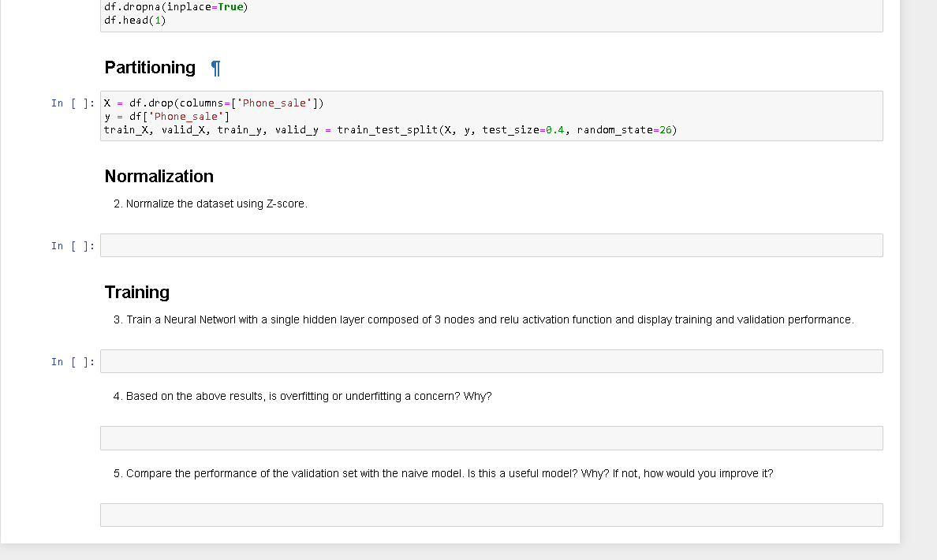Image resolution: width=937 pixels, height=560 pixels.
Task: Click the pilcrow anchor link beside Partitioning
Action: [x=216, y=69]
